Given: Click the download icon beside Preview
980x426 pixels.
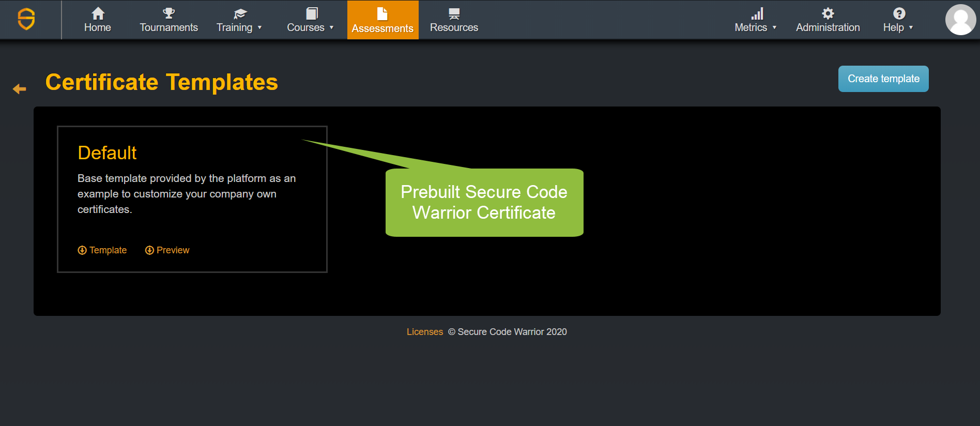Looking at the screenshot, I should pos(149,250).
